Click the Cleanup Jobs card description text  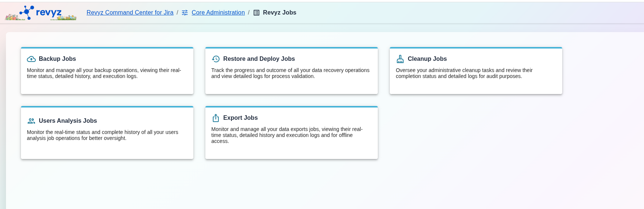(464, 73)
